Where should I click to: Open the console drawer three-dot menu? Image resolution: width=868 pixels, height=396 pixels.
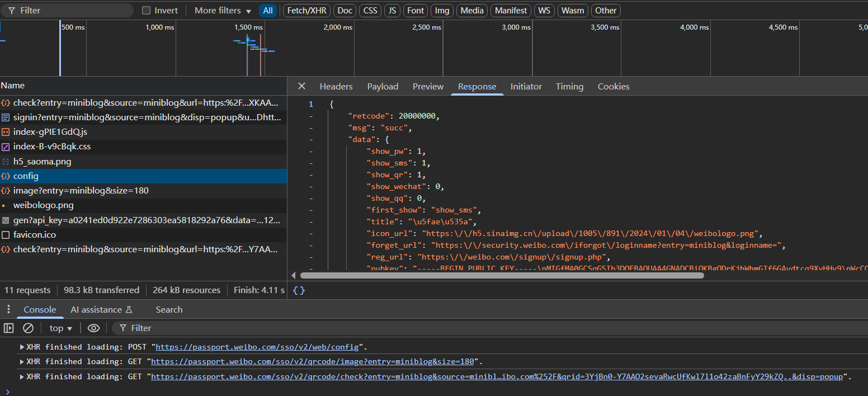pos(8,309)
